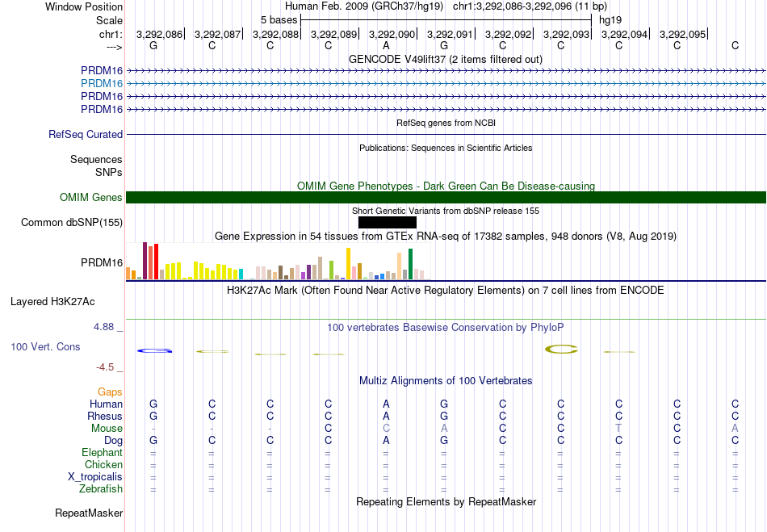Click 'Gene Expression in 54 tissues' title

[x=446, y=237]
